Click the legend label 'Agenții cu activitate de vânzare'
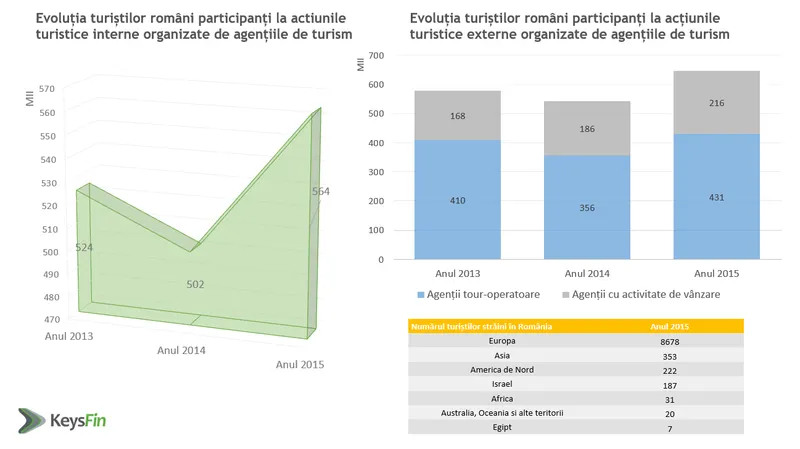 click(x=646, y=294)
